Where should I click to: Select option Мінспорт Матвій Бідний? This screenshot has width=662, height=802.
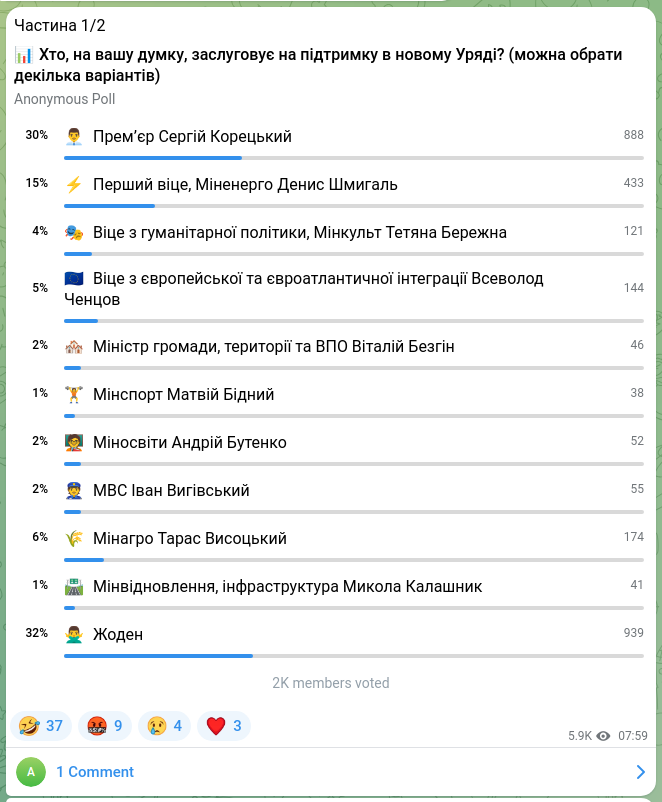click(331, 399)
